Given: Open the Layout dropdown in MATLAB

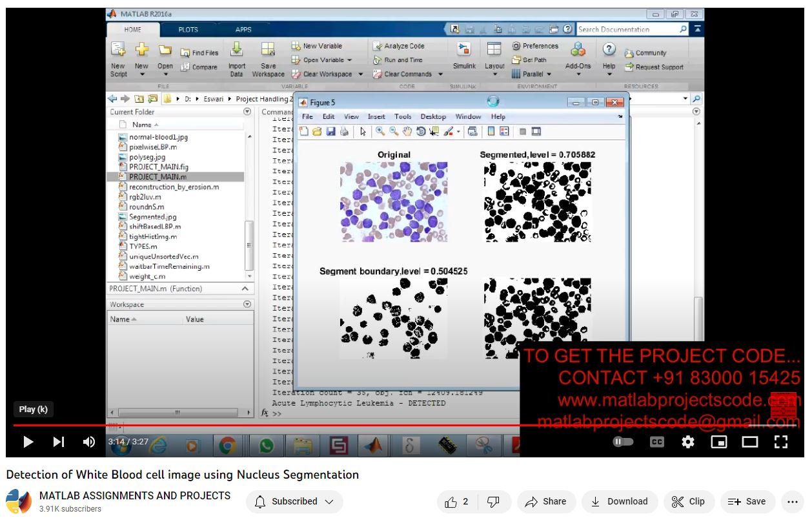Looking at the screenshot, I should [494, 59].
